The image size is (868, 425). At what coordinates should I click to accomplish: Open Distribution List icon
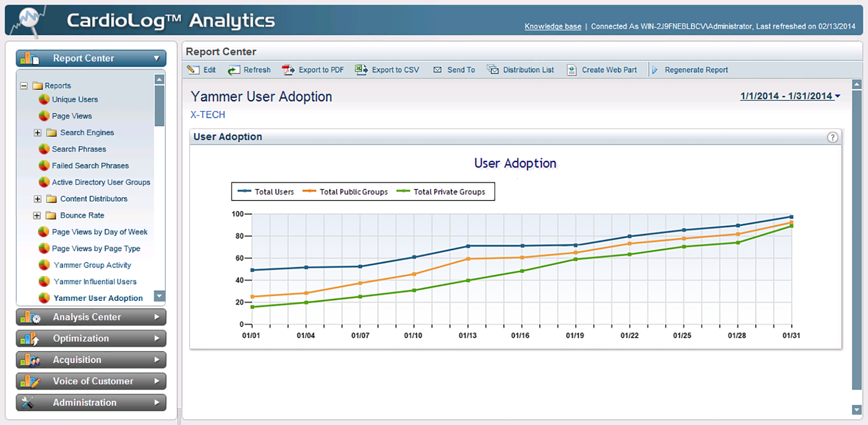point(493,70)
